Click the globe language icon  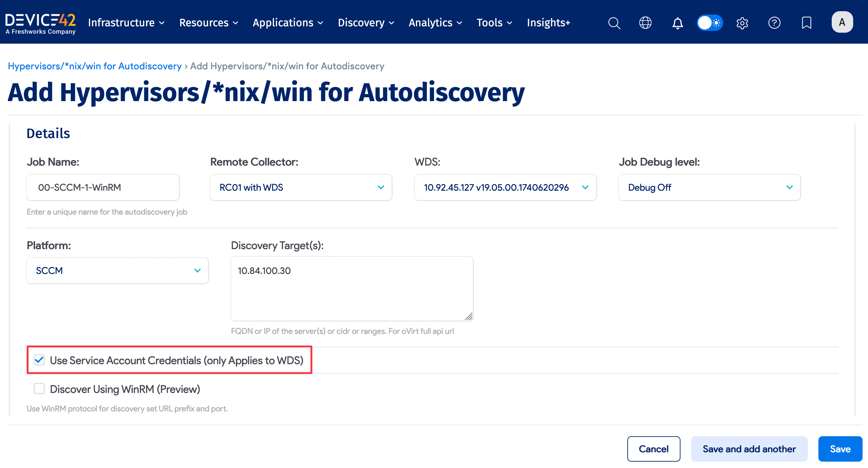645,23
